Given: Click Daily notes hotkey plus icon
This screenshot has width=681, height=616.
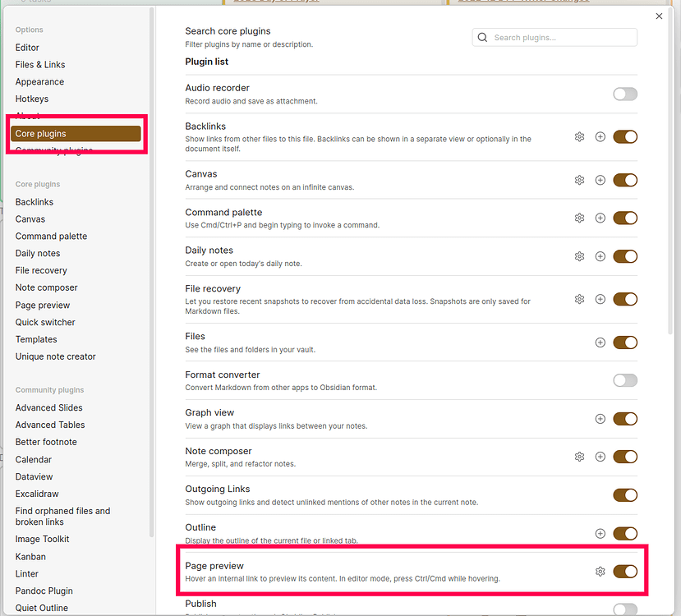Looking at the screenshot, I should tap(600, 256).
